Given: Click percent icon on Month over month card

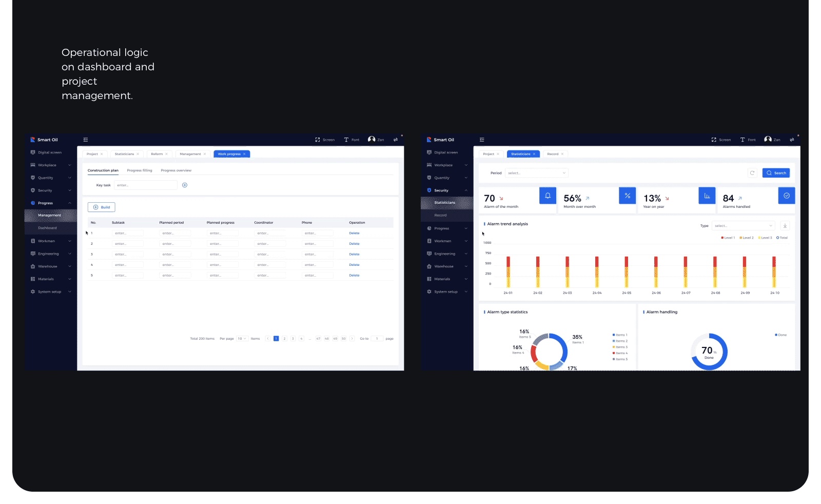Looking at the screenshot, I should (x=628, y=196).
